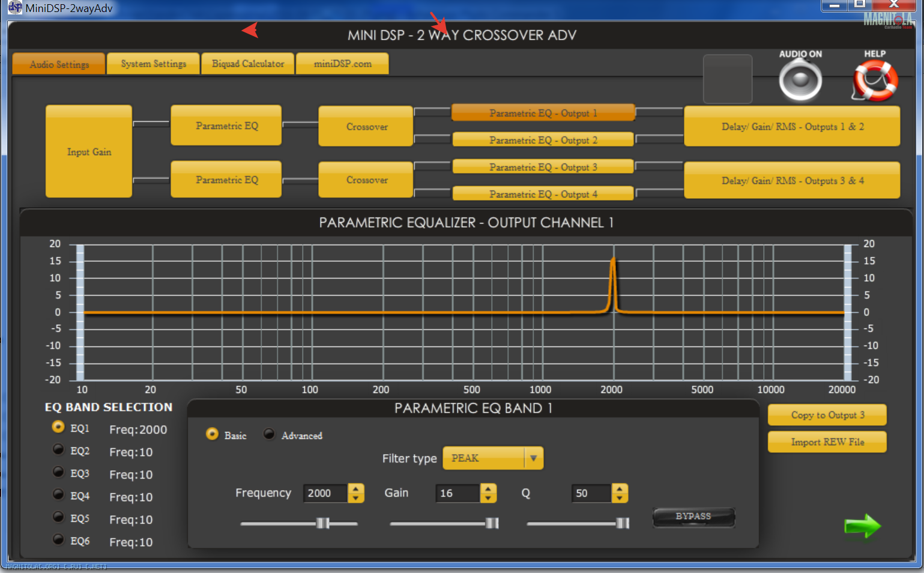
Task: Decrease Gain with its down arrow
Action: [x=488, y=498]
